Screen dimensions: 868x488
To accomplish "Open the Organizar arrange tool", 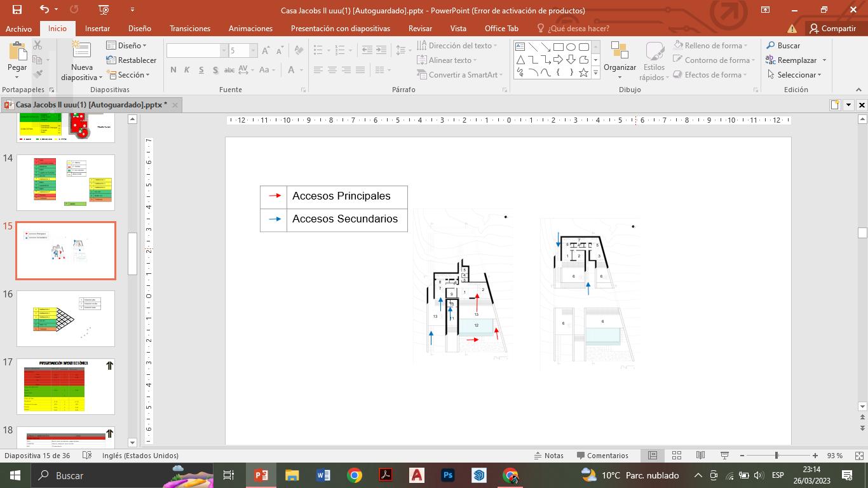I will (620, 61).
